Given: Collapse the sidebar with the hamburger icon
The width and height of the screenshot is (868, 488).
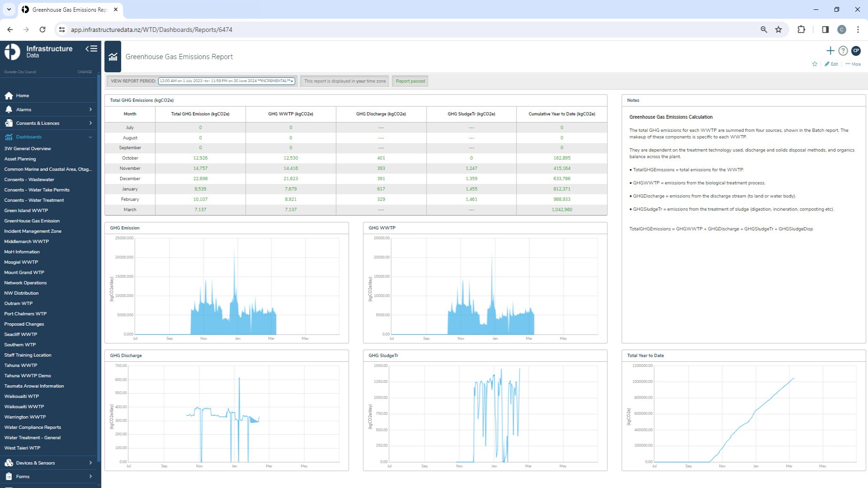Looking at the screenshot, I should point(91,49).
